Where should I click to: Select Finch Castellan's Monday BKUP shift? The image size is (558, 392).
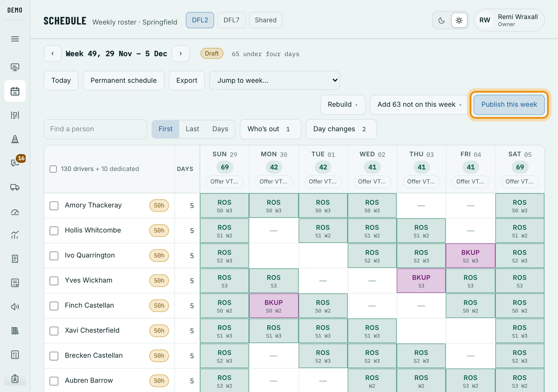[274, 306]
